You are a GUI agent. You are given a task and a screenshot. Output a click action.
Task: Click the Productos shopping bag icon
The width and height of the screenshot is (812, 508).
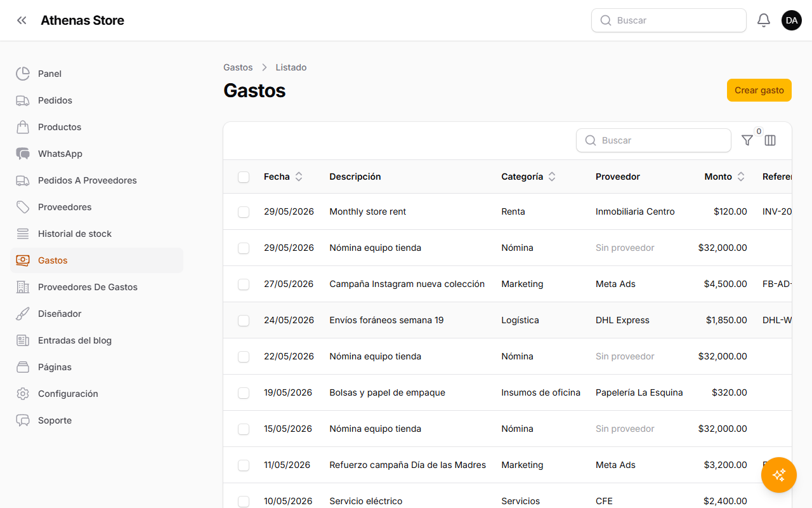pos(23,127)
